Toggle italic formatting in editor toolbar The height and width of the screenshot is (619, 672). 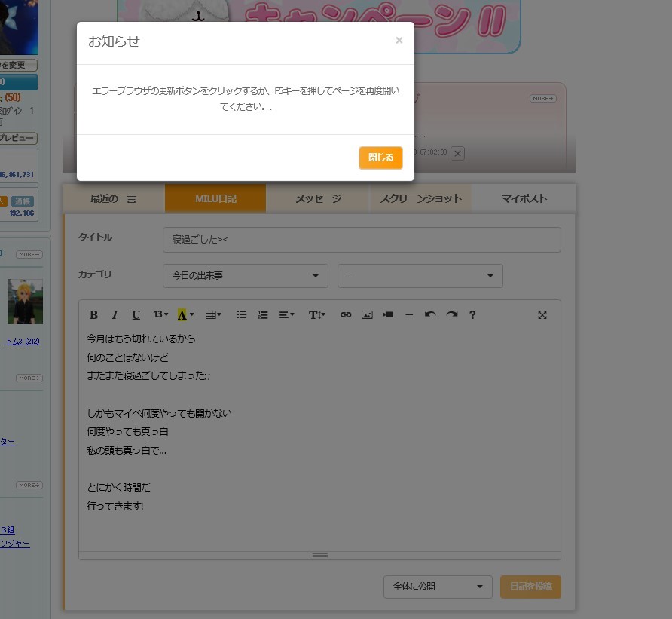point(115,315)
